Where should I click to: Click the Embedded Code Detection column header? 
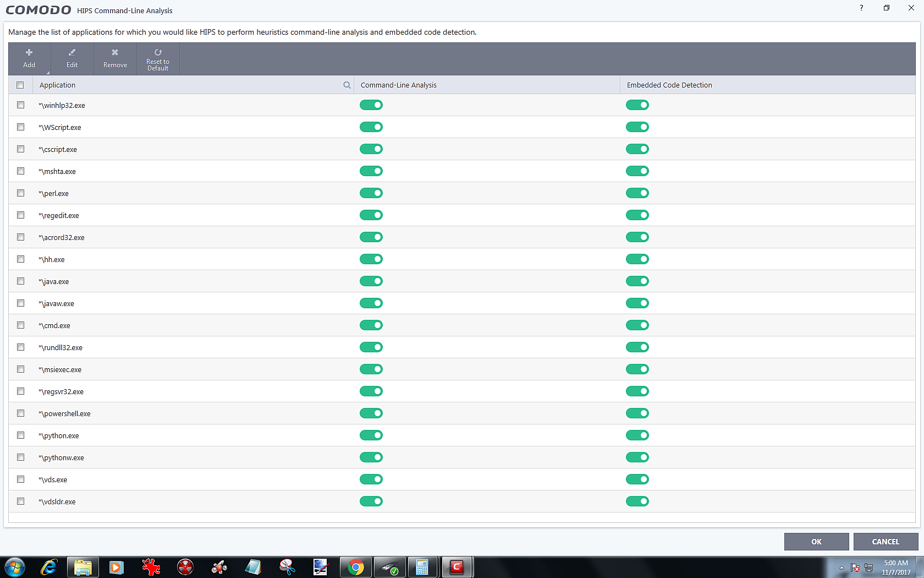(768, 85)
